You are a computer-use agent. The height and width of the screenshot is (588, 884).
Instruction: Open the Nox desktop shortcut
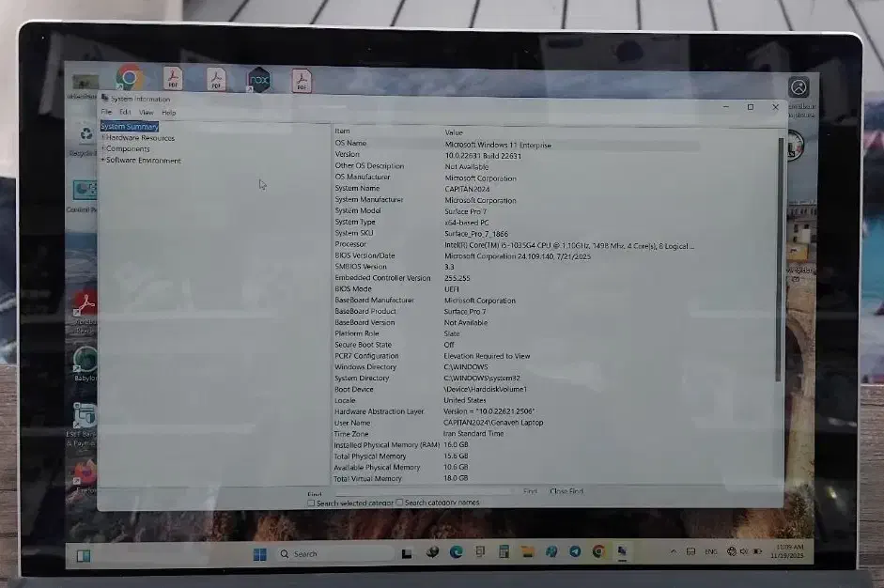258,80
